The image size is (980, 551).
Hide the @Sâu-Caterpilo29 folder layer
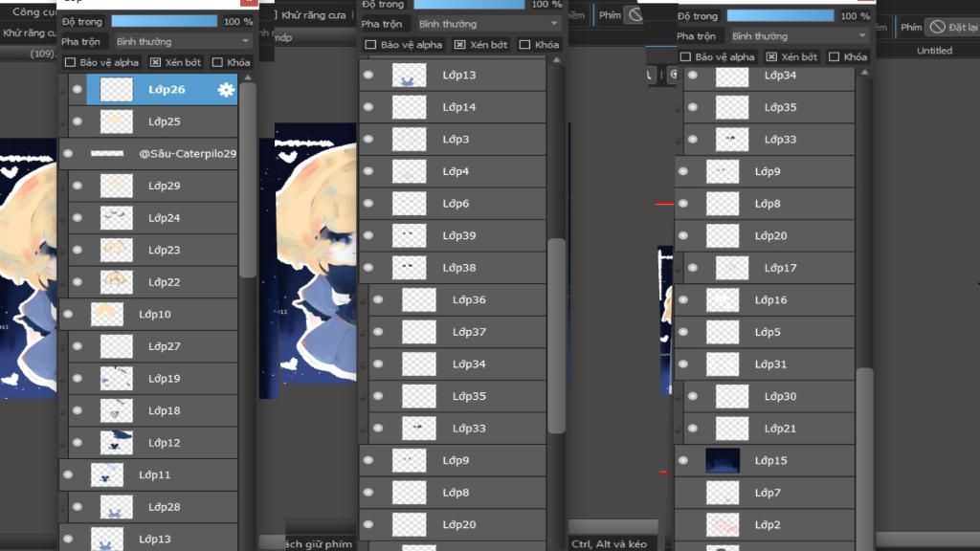tap(68, 154)
